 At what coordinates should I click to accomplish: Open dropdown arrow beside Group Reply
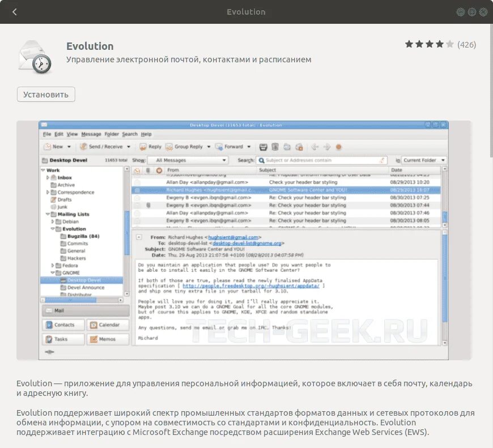pos(209,147)
